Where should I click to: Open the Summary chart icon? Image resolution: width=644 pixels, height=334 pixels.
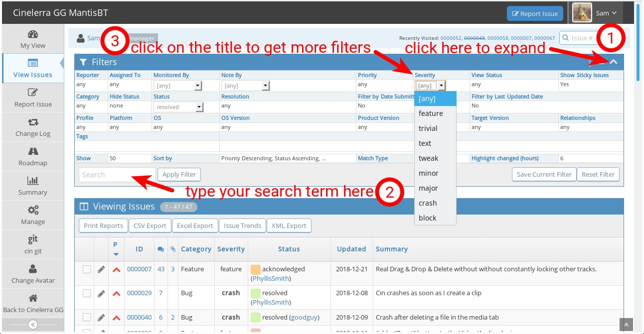tap(33, 181)
